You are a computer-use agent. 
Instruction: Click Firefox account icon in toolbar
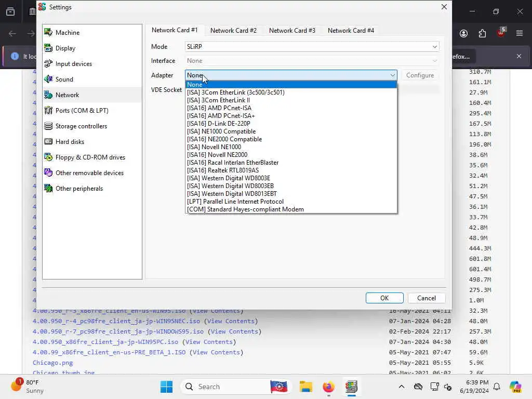click(x=463, y=33)
